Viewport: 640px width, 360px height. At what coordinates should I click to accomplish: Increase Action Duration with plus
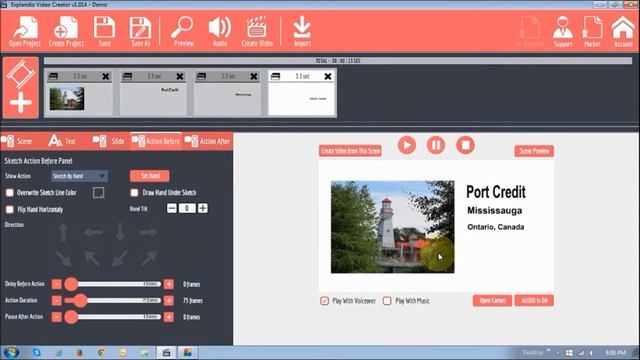click(x=169, y=300)
